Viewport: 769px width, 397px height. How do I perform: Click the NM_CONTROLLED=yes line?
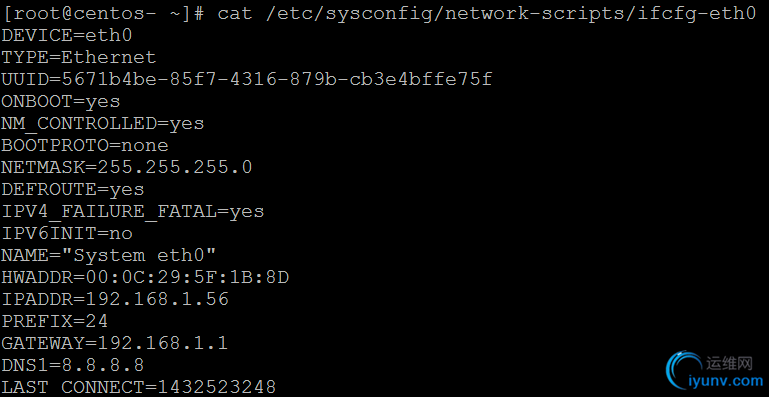103,124
